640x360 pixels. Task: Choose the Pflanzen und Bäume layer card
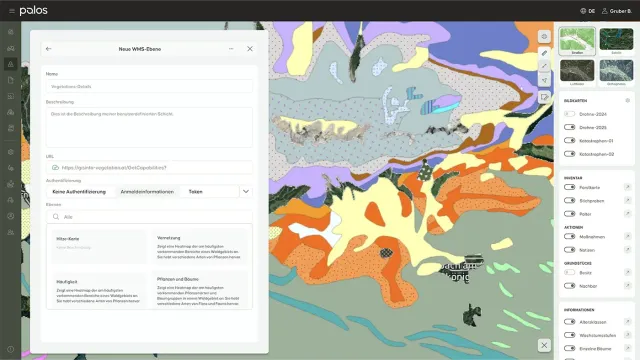click(199, 289)
